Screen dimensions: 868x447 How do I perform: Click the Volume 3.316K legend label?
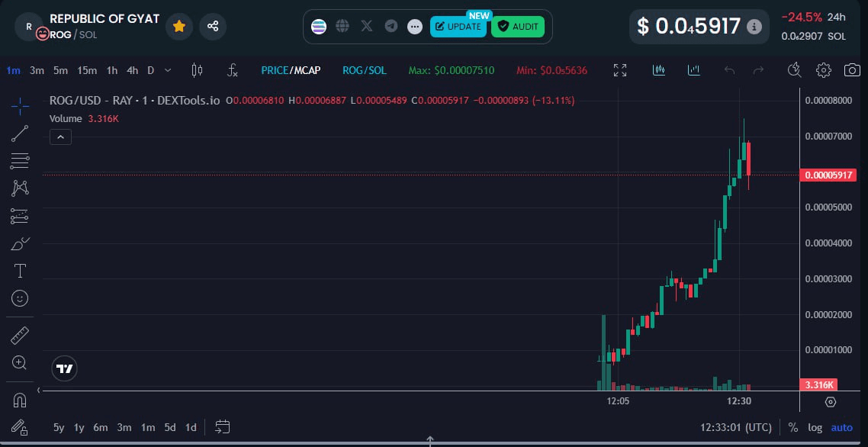[x=84, y=118]
